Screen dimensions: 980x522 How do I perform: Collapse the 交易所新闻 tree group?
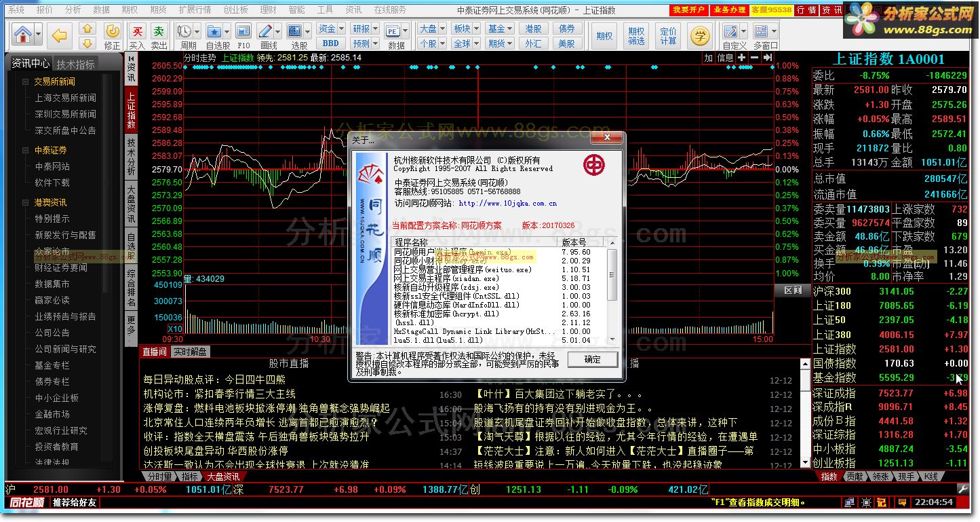coord(26,81)
